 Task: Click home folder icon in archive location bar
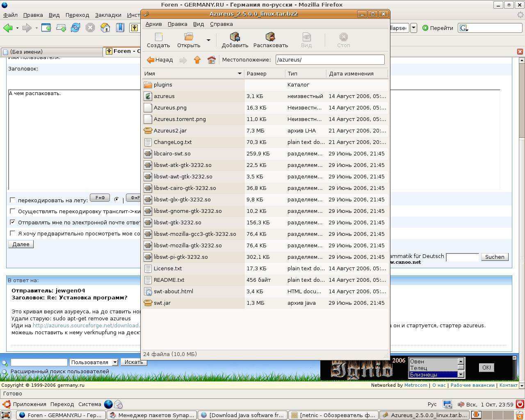(212, 60)
